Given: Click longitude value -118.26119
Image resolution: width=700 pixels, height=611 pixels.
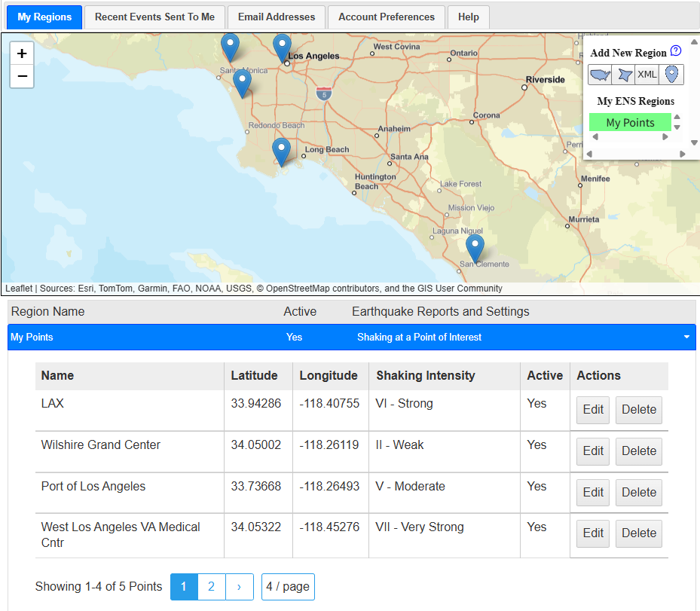Looking at the screenshot, I should tap(329, 445).
